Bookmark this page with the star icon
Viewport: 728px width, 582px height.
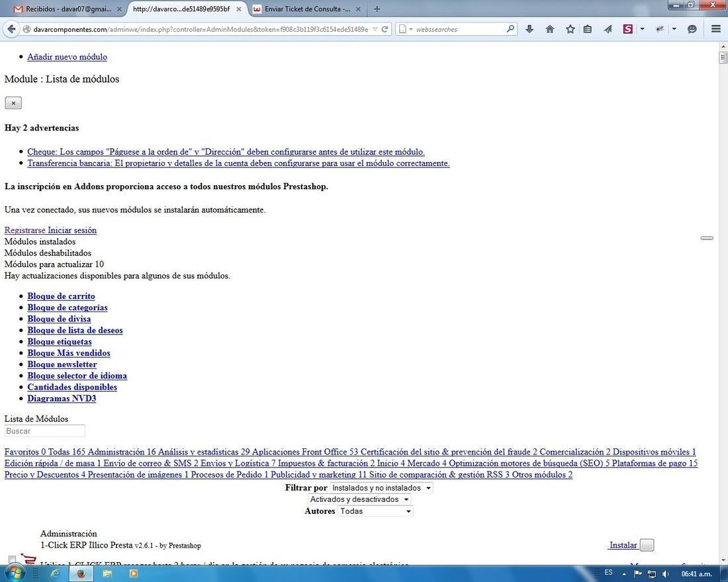tap(570, 29)
